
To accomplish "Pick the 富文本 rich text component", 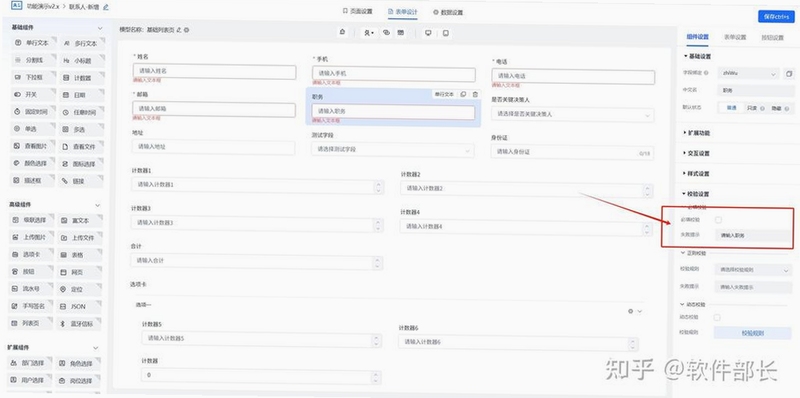I will pos(80,220).
